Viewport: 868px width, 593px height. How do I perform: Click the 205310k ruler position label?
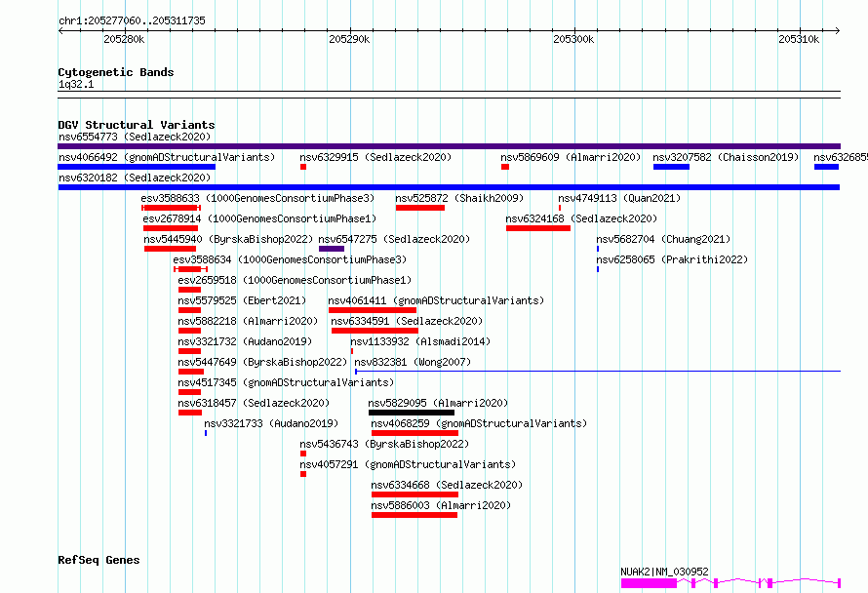tap(799, 39)
